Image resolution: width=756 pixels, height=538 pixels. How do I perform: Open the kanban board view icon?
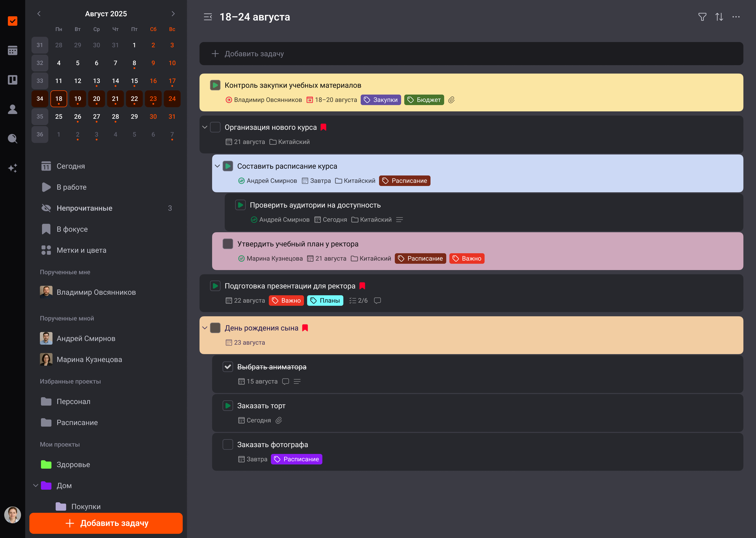point(13,80)
